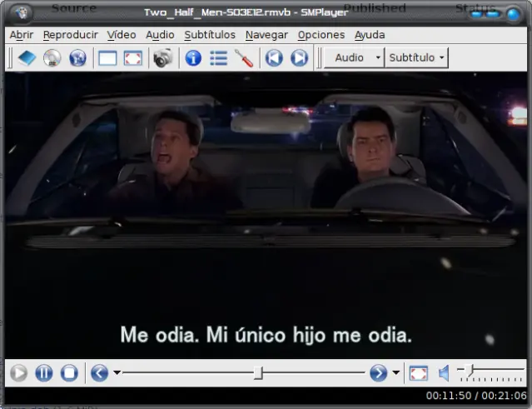Switch to compact mode window icon

click(x=107, y=58)
